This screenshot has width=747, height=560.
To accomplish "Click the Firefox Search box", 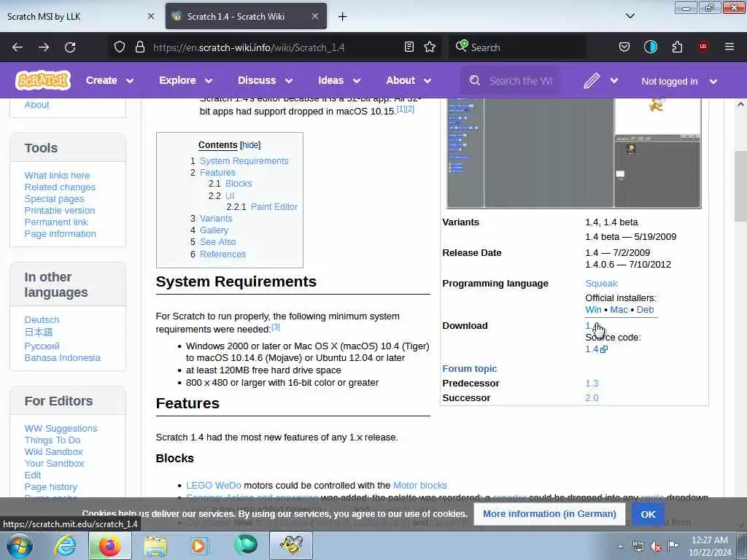I will click(x=518, y=47).
